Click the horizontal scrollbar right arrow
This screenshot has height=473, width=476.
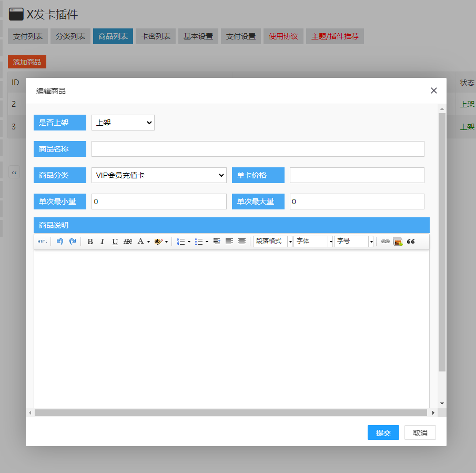pyautogui.click(x=433, y=412)
